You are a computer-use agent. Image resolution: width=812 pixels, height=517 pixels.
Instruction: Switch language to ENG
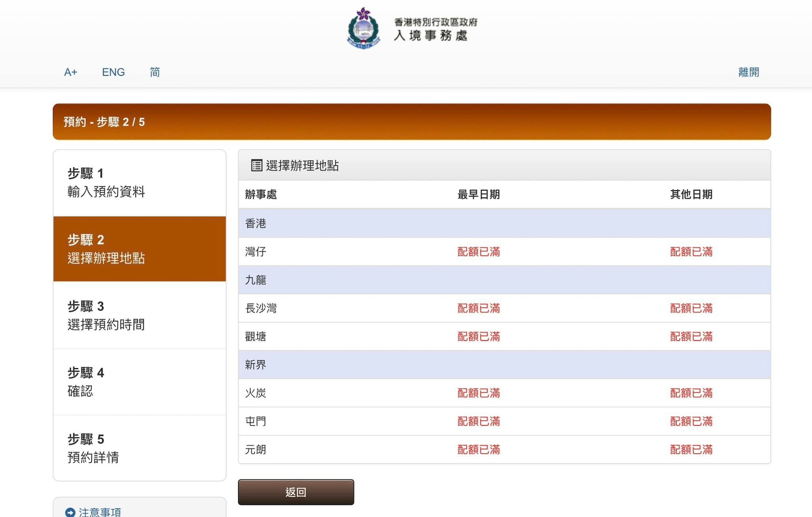pyautogui.click(x=113, y=72)
